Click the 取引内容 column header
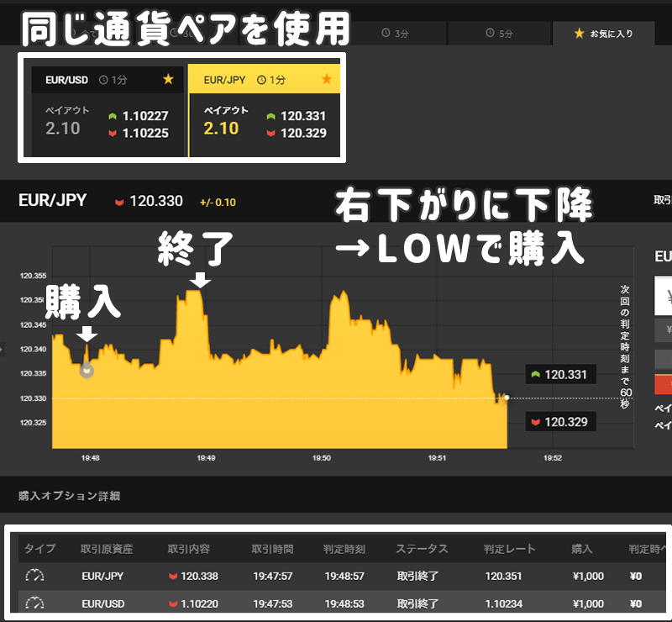The width and height of the screenshot is (672, 622). pos(188,549)
